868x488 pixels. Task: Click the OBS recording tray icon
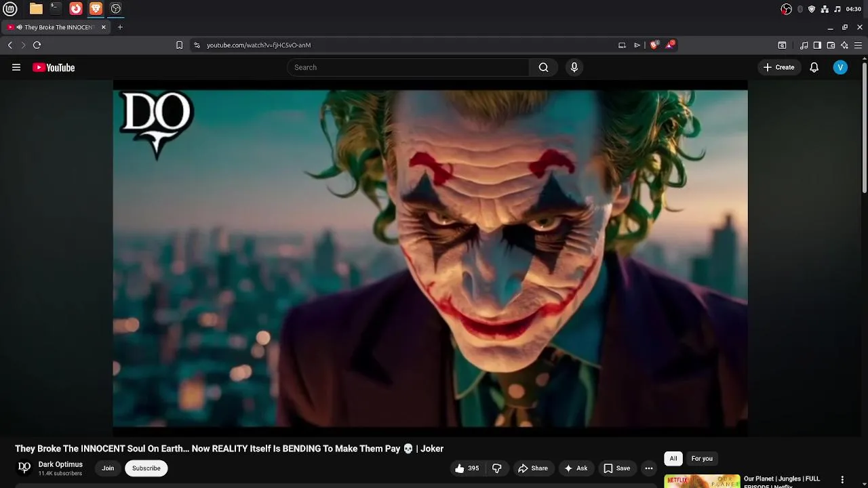pos(787,9)
